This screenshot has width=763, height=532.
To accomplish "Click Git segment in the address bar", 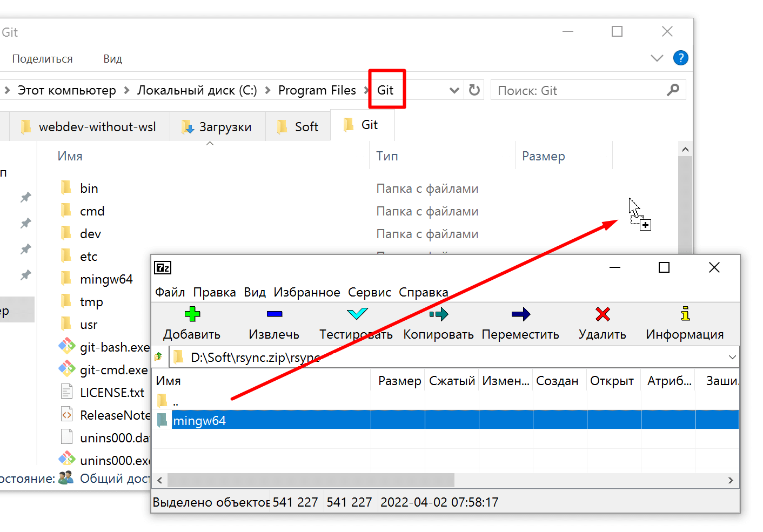I will (x=385, y=90).
